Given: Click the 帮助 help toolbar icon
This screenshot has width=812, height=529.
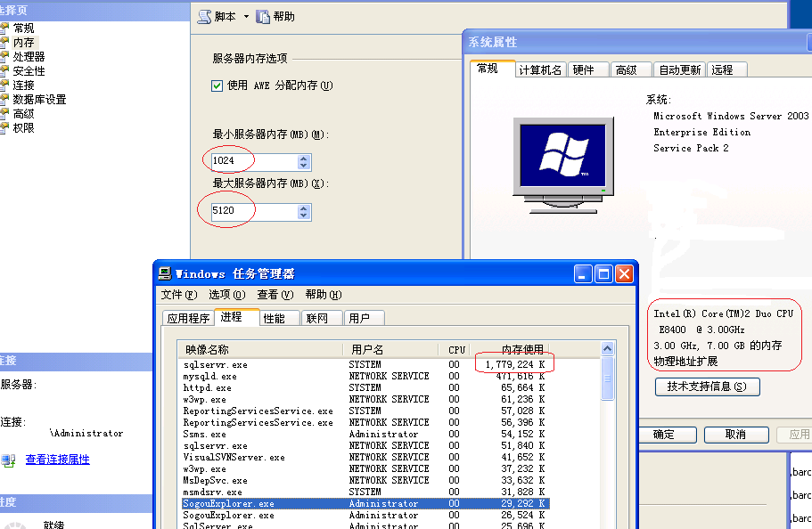Looking at the screenshot, I should (263, 17).
